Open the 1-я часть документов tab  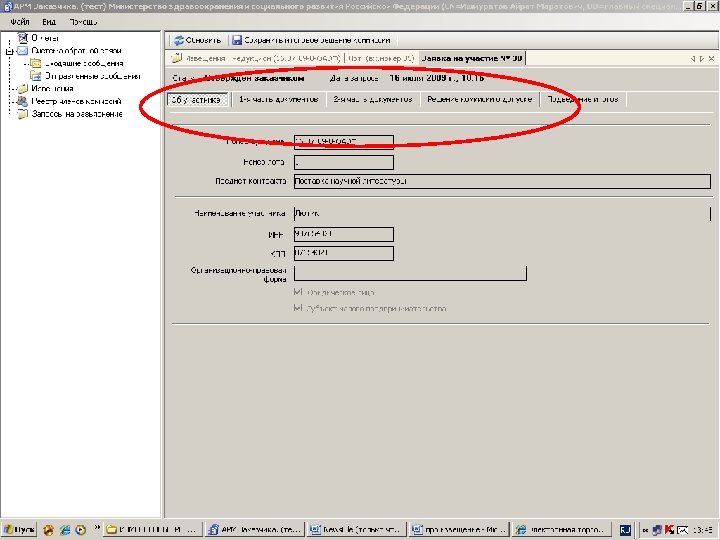point(278,100)
